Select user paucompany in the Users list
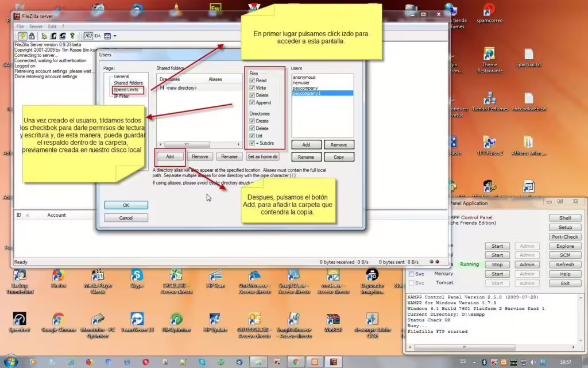Viewport: 588px width, 368px height. [x=305, y=88]
